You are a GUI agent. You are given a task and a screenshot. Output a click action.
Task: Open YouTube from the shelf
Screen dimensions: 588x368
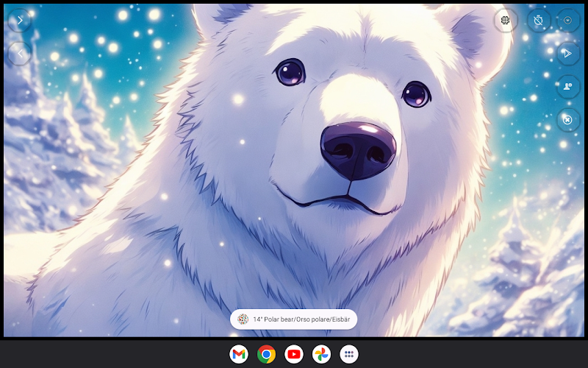click(x=294, y=354)
